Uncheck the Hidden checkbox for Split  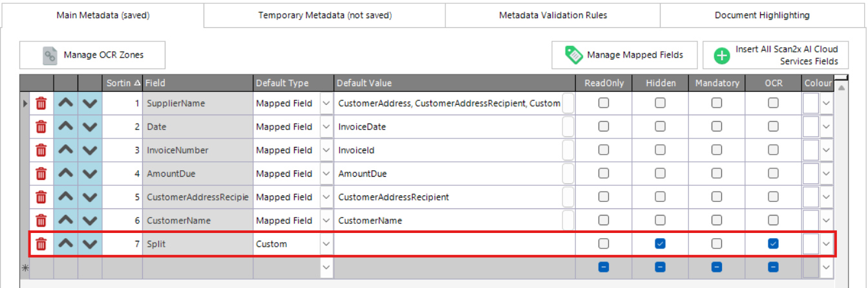tap(660, 244)
